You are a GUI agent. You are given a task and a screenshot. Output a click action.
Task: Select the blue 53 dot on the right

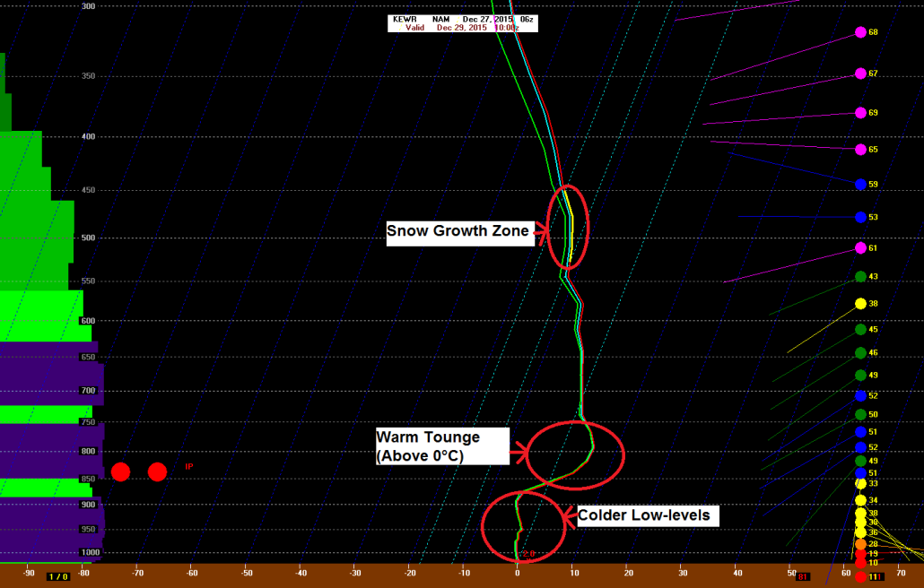coord(859,216)
